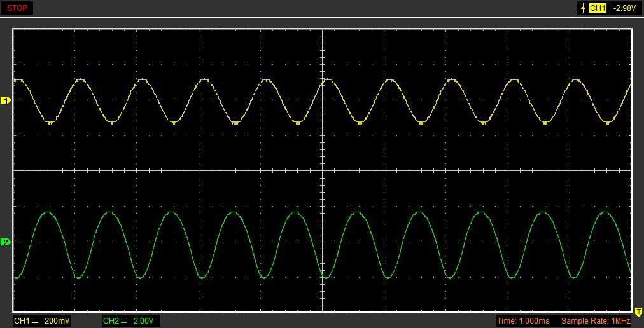Click the center crosshair of the graticule
Viewport: 644px width, 328px height.
(x=323, y=170)
